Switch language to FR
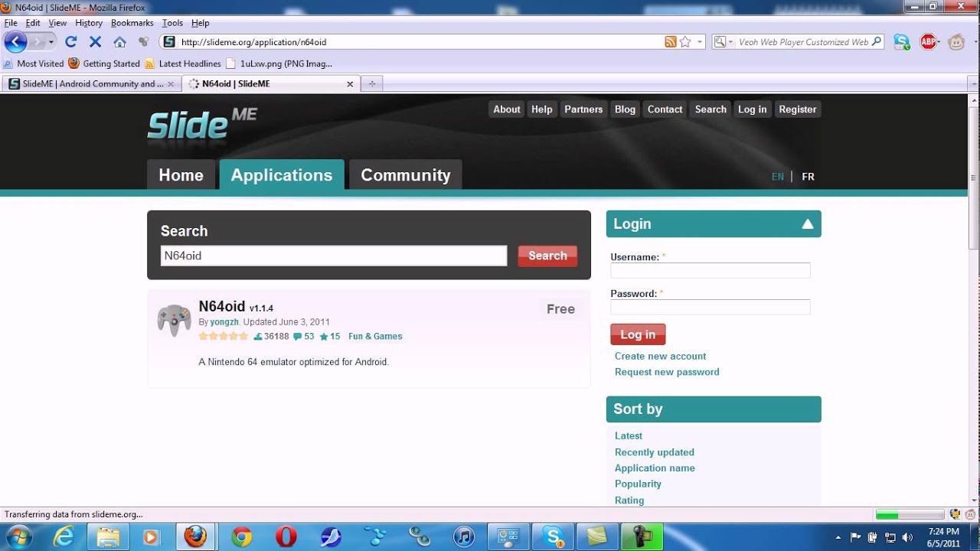This screenshot has height=551, width=980. (808, 177)
